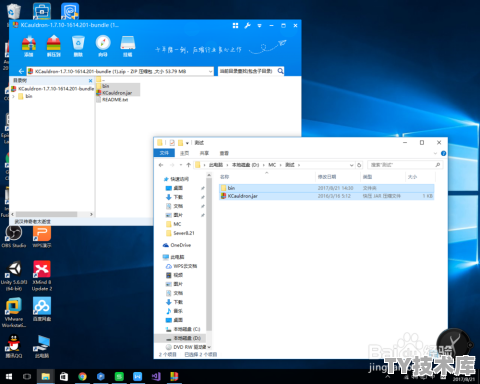Click the Baidu Netdisk desktop icon

[42, 309]
